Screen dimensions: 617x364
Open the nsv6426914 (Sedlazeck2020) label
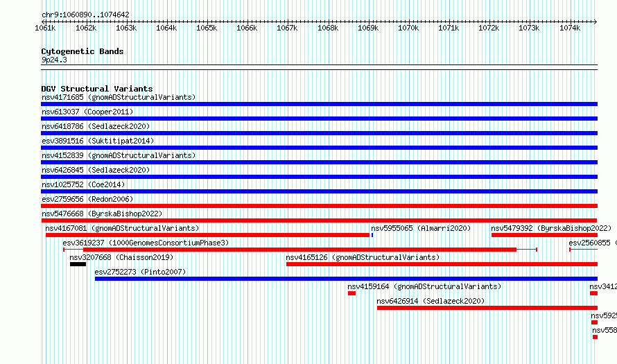pos(431,301)
